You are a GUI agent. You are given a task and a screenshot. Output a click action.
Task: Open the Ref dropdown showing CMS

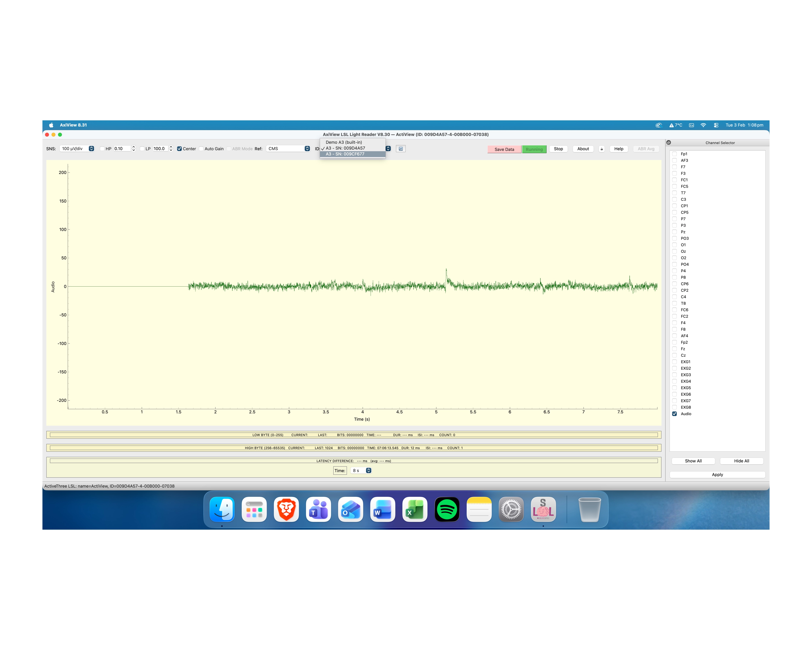coord(288,148)
